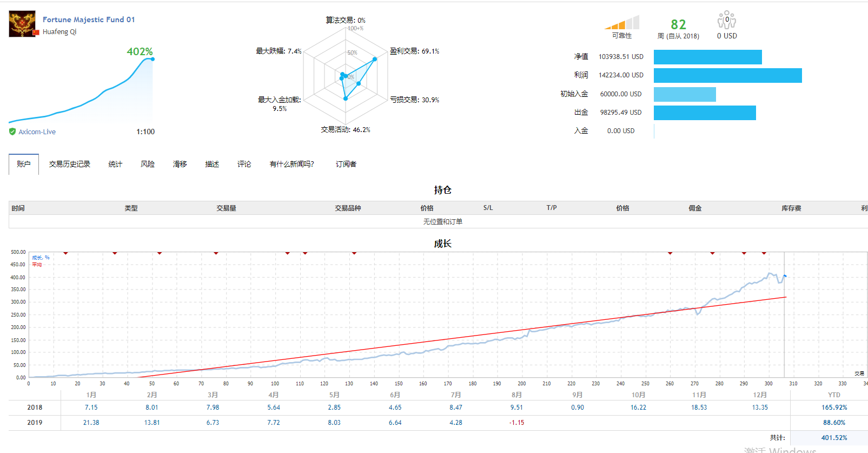Viewport: 868px width, 453px height.
Task: Open the 评论 tab
Action: click(244, 164)
